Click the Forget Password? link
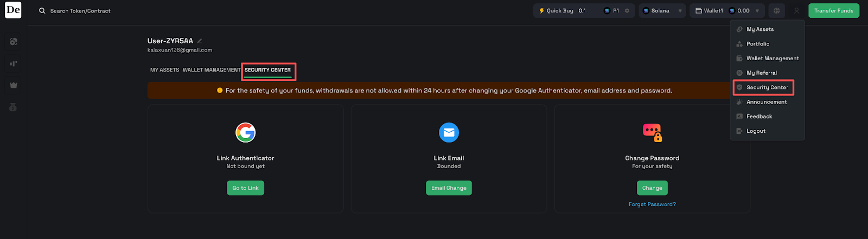868x239 pixels. [652, 204]
